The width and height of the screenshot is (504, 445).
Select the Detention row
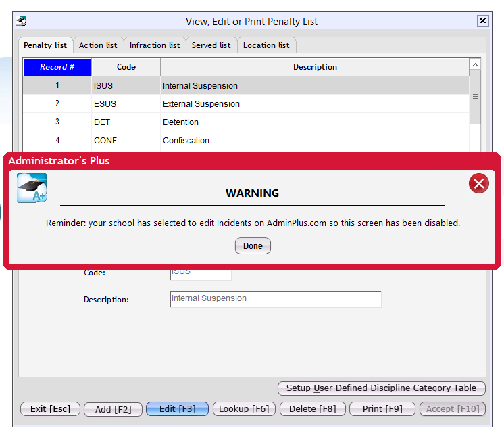[x=246, y=122]
